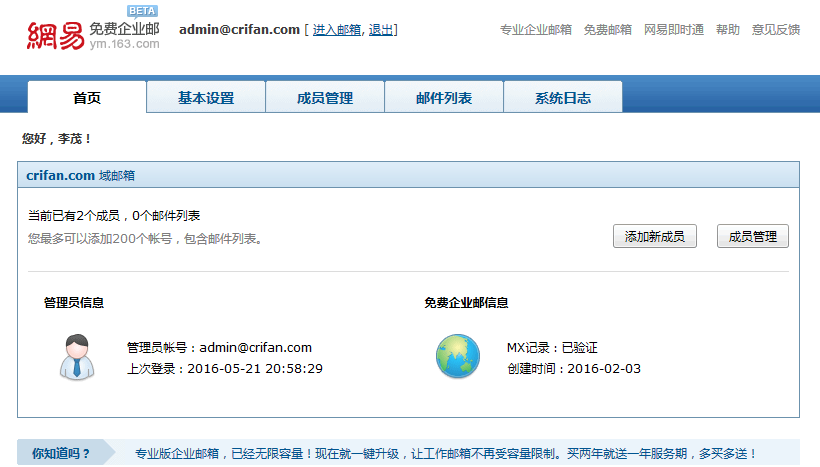The height and width of the screenshot is (467, 820).
Task: Click the 免费企业邮 ym.163.com text logo
Action: (x=124, y=36)
